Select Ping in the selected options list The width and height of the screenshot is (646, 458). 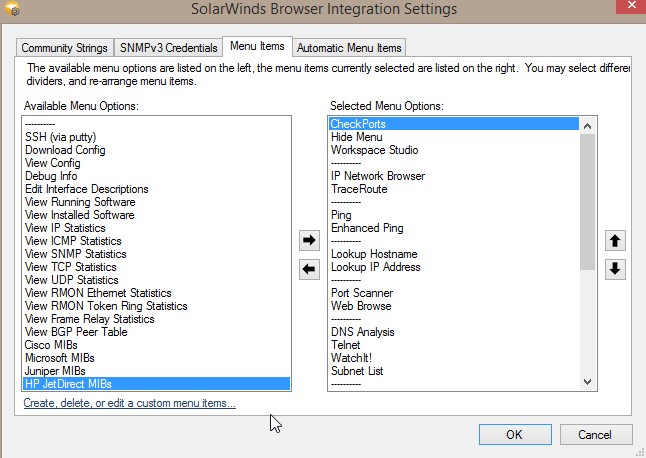[454, 215]
